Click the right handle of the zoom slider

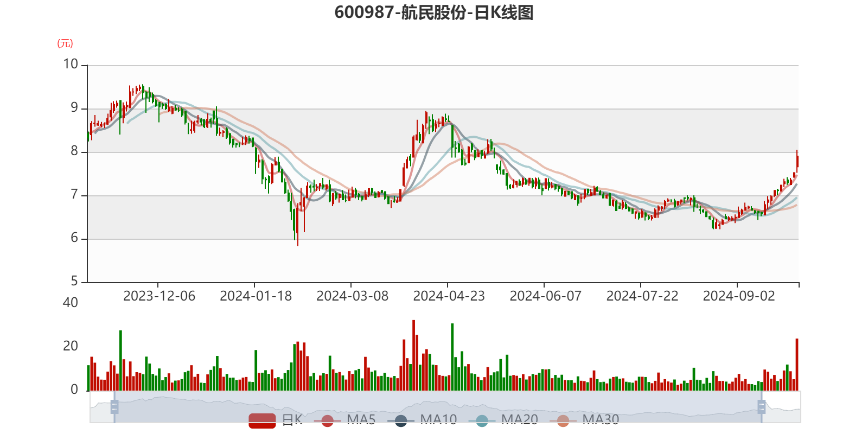[761, 407]
